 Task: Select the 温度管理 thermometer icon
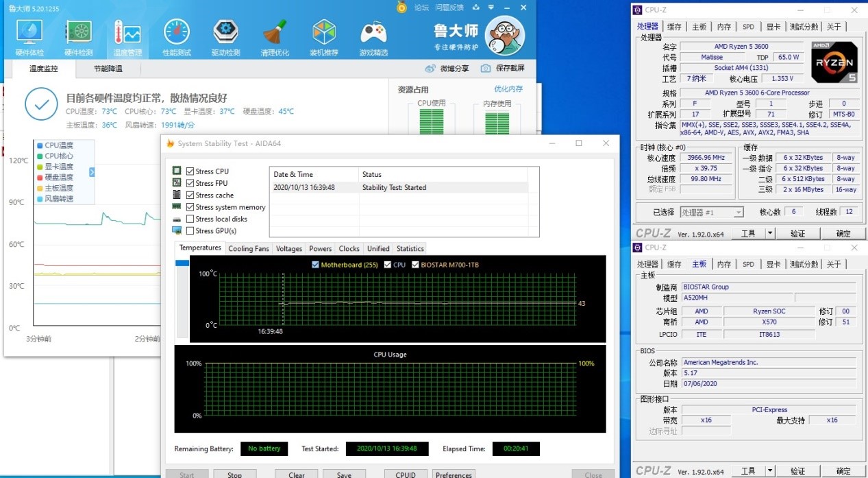[x=127, y=38]
